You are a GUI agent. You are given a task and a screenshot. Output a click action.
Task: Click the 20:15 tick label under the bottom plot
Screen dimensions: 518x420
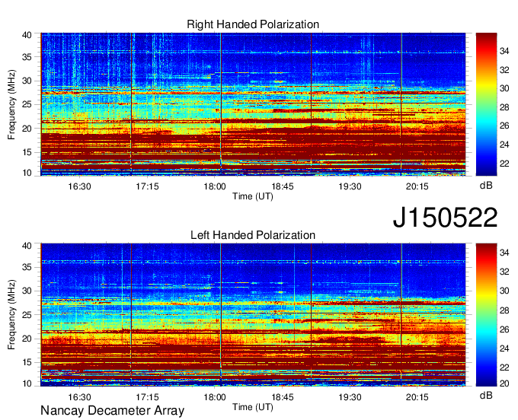pyautogui.click(x=417, y=397)
